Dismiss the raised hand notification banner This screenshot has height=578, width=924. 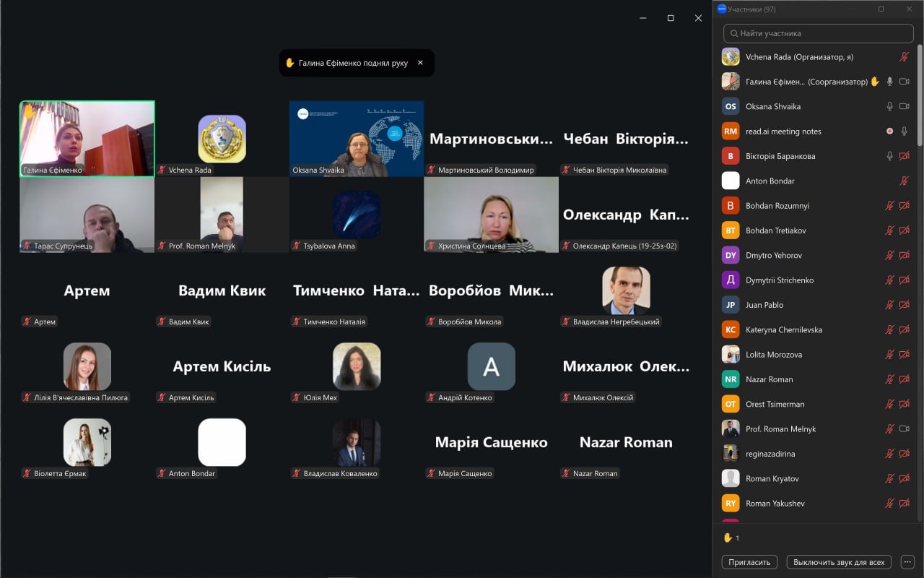tap(420, 63)
